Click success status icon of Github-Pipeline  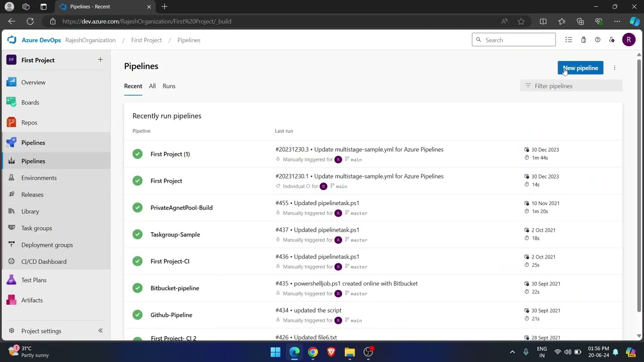pos(137,315)
